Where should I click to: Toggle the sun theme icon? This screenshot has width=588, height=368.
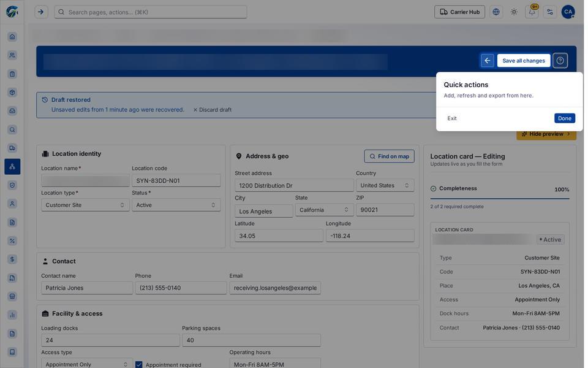[x=514, y=12]
